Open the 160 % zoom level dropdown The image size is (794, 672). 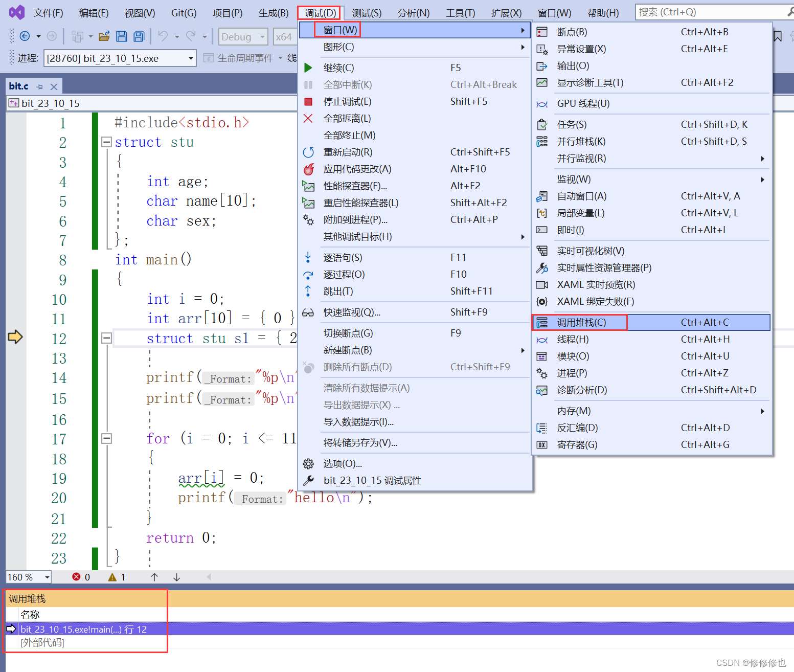point(47,577)
